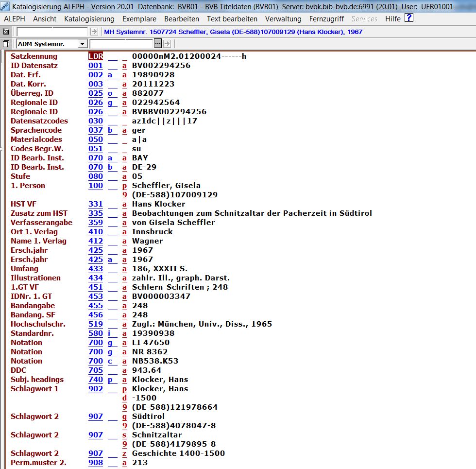
Task: Click field tag 100 for 1. Person
Action: 96,186
